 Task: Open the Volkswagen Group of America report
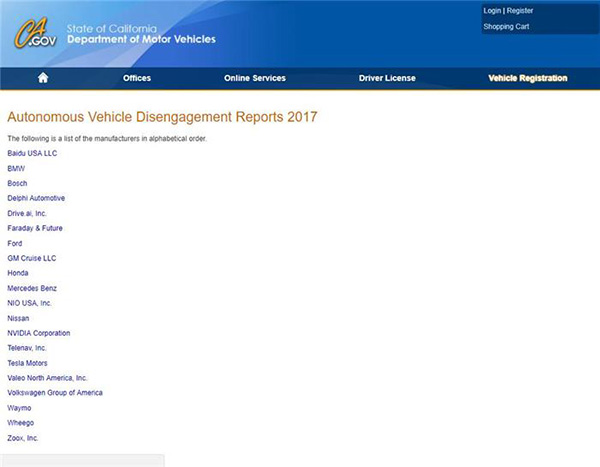point(55,393)
